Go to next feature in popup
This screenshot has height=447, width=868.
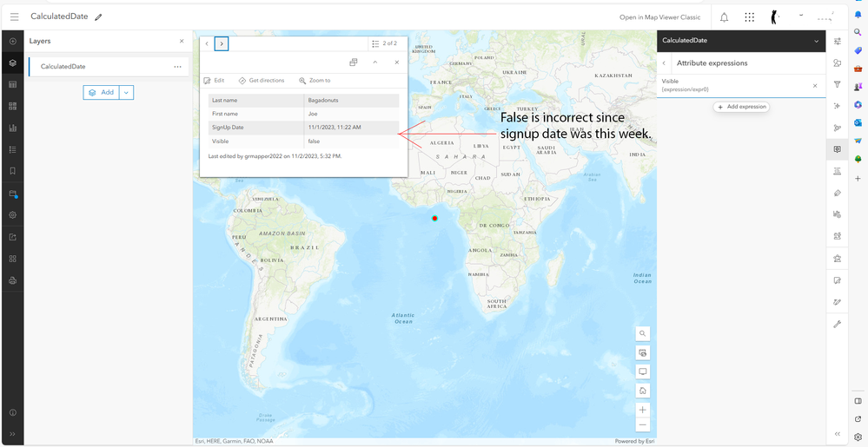click(222, 43)
